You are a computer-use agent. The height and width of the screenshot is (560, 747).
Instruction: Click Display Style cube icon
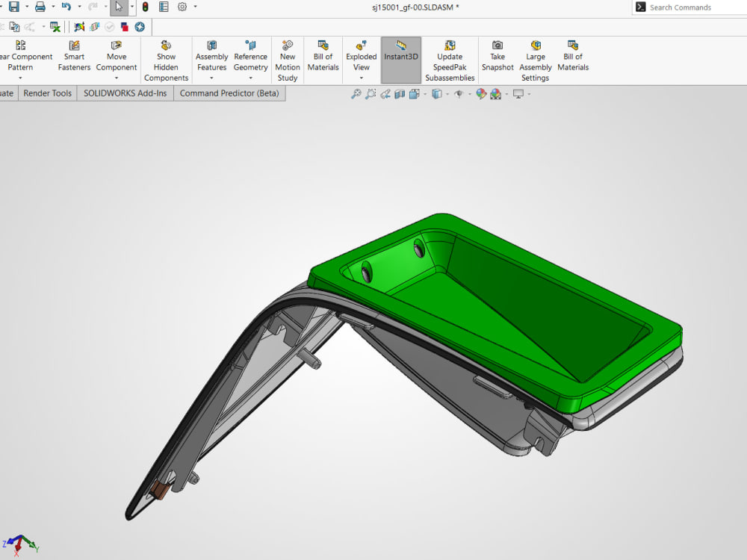(x=437, y=94)
